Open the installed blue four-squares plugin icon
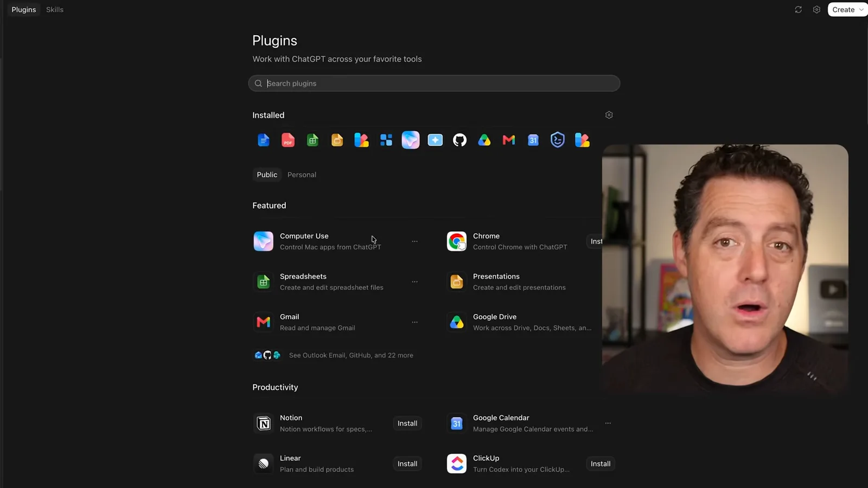 pos(386,140)
